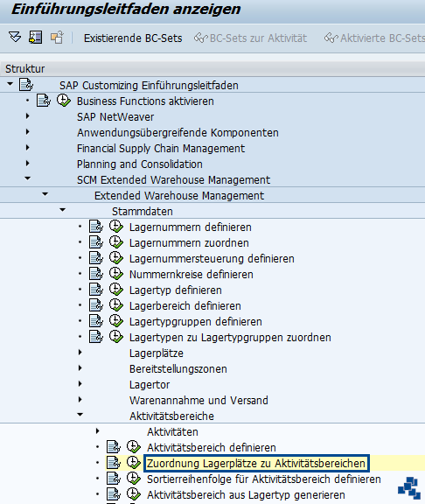The image size is (425, 504).
Task: Select Lagernummern definieren text
Action: point(190,227)
